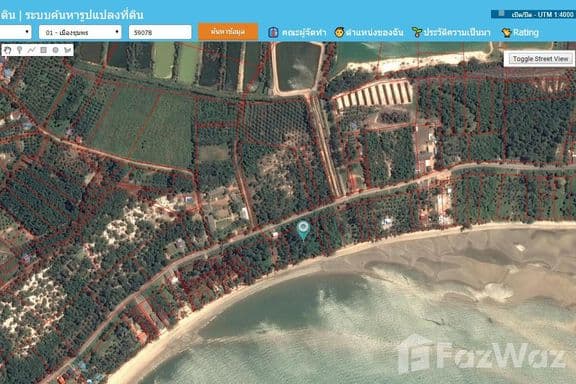Click the my-location face icon
The image size is (576, 384).
(x=339, y=32)
